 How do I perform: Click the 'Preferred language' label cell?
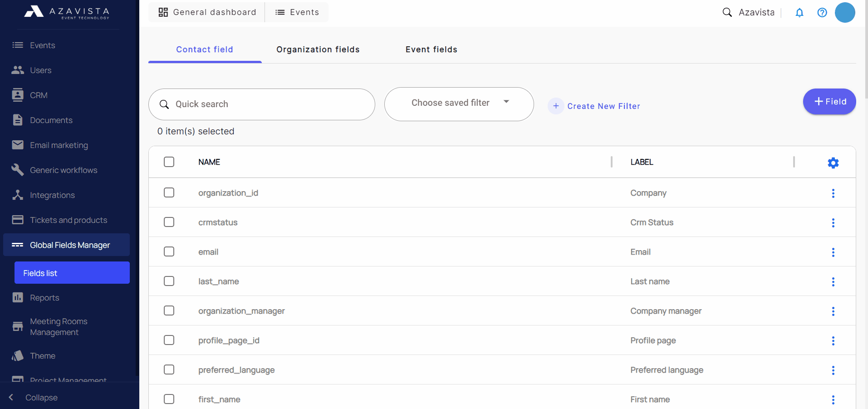pos(667,370)
